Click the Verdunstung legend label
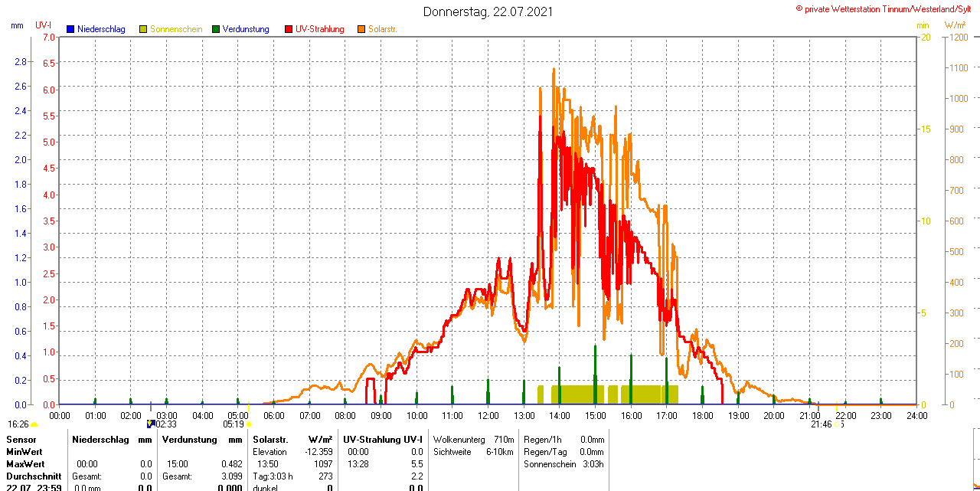This screenshot has width=980, height=491. pos(246,29)
